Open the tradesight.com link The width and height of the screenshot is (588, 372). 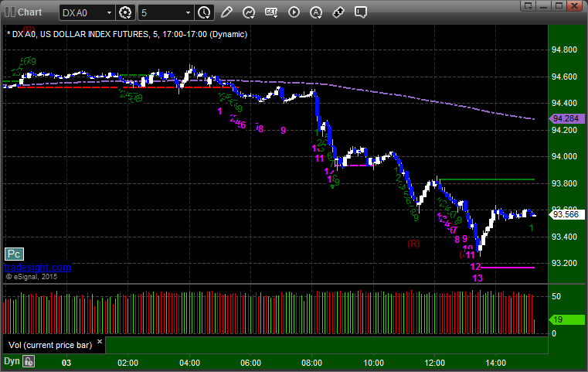tap(38, 268)
